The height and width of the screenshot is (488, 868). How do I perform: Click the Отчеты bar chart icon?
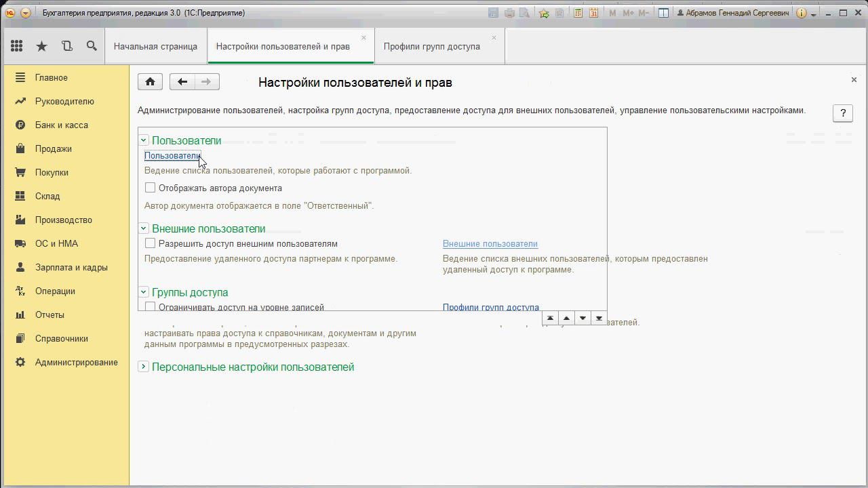20,314
